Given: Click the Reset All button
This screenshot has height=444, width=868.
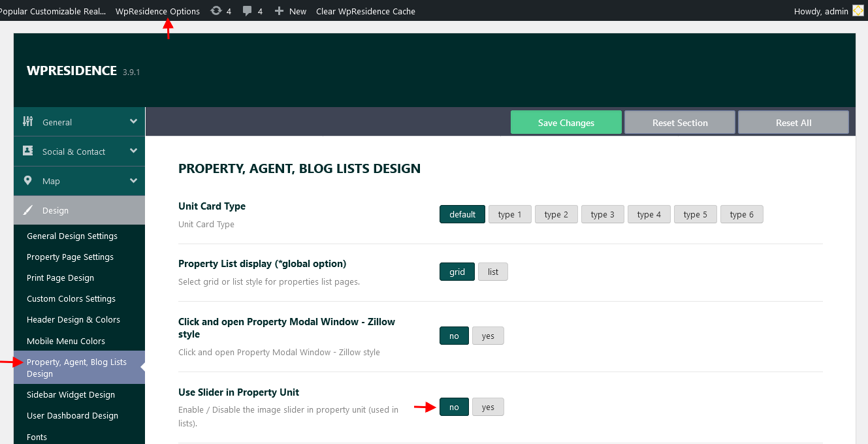Looking at the screenshot, I should coord(794,122).
